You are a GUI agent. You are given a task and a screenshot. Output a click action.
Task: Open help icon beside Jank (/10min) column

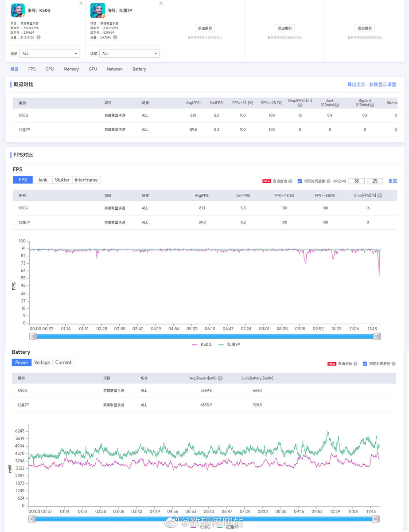[337, 105]
